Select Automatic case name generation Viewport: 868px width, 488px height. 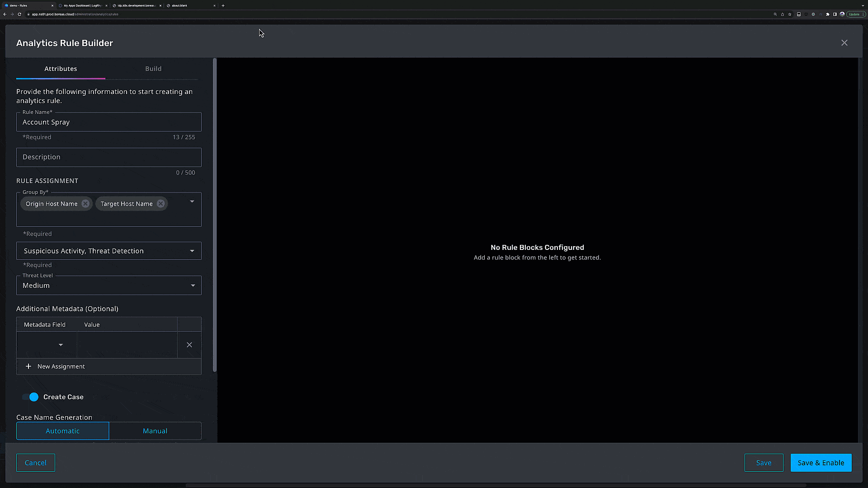[x=62, y=431]
